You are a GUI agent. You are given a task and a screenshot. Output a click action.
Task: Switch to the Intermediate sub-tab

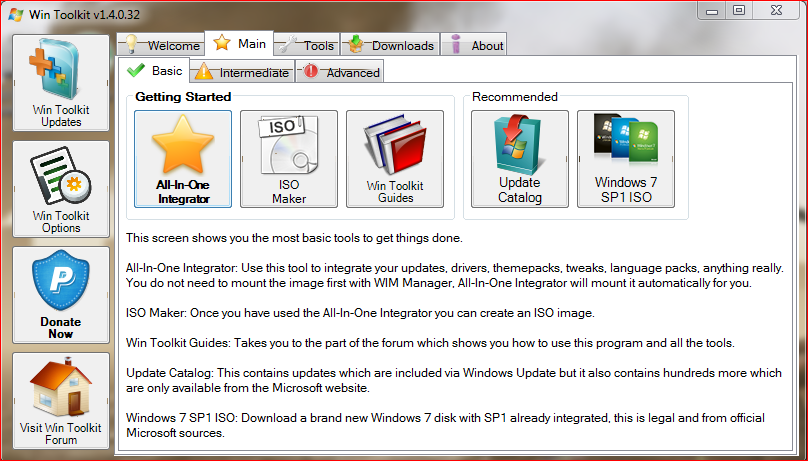pyautogui.click(x=242, y=72)
